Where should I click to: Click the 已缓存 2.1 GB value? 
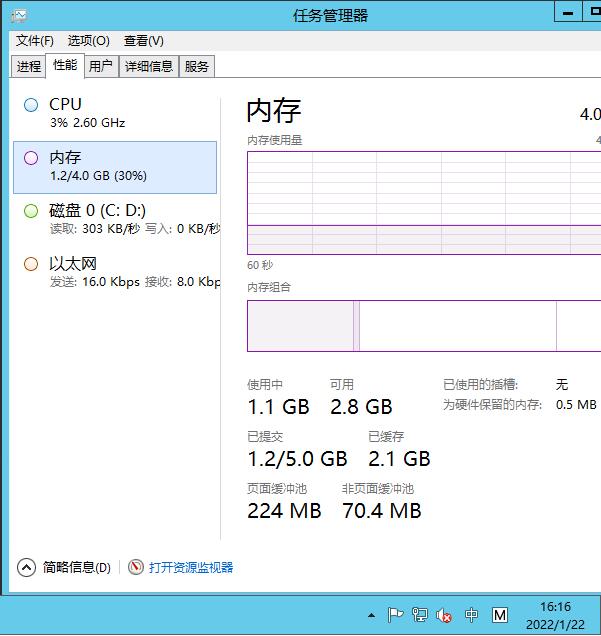tap(399, 459)
